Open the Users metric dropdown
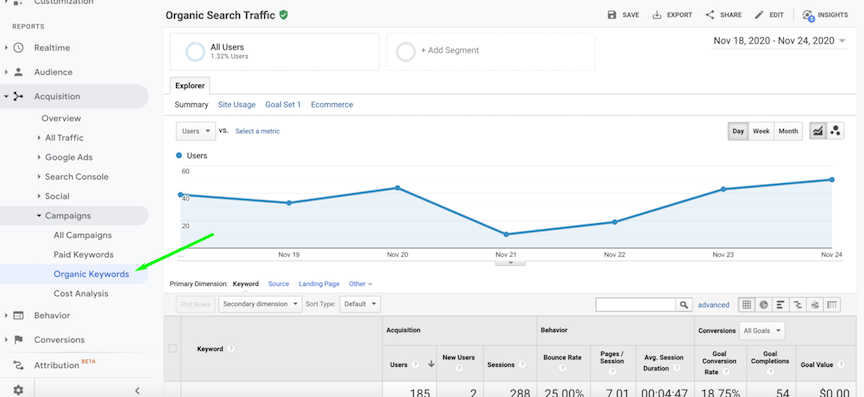This screenshot has height=397, width=864. 196,131
